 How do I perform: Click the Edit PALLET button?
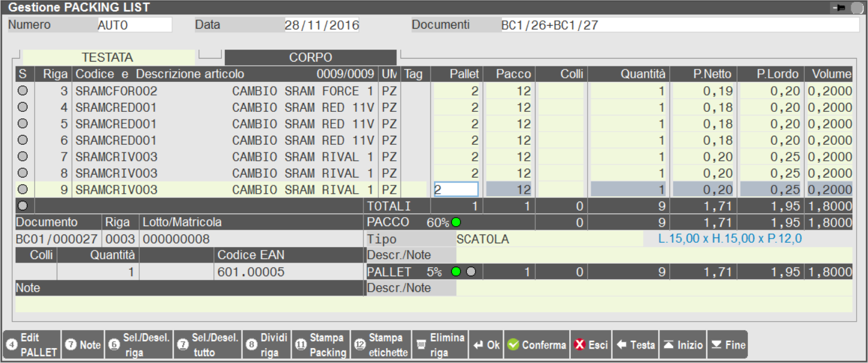(31, 345)
